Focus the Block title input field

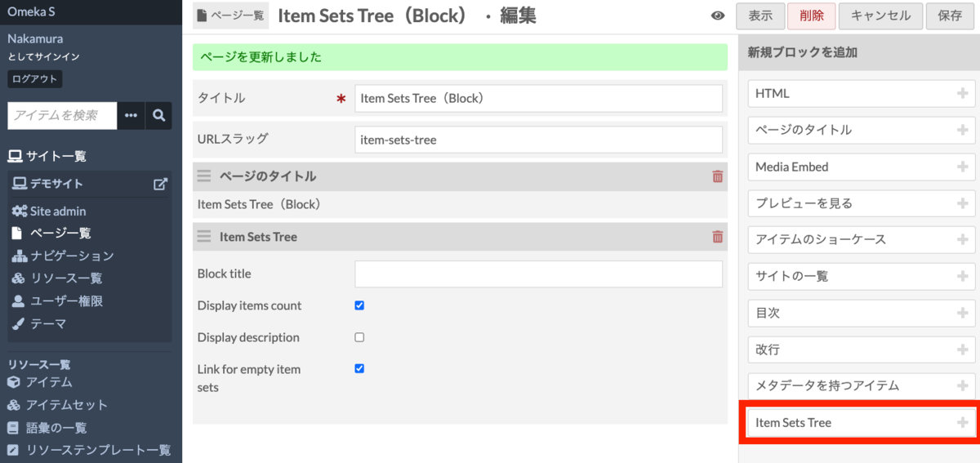(538, 274)
